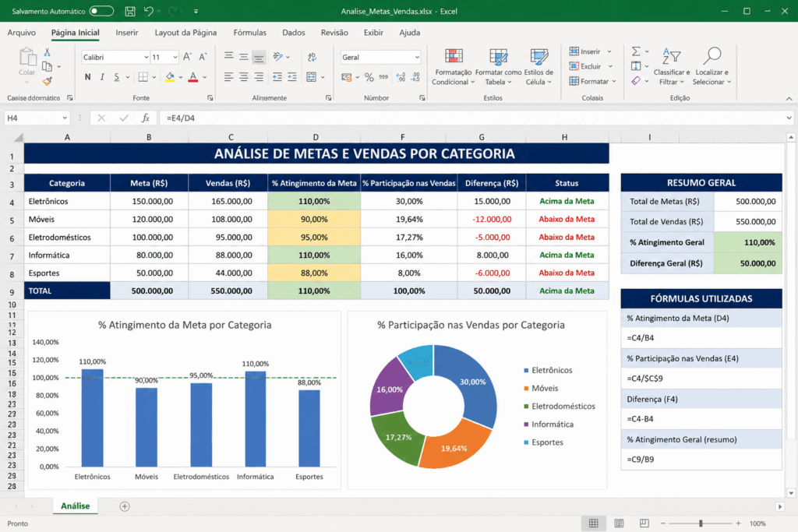Align text to the top of cell

(x=228, y=56)
